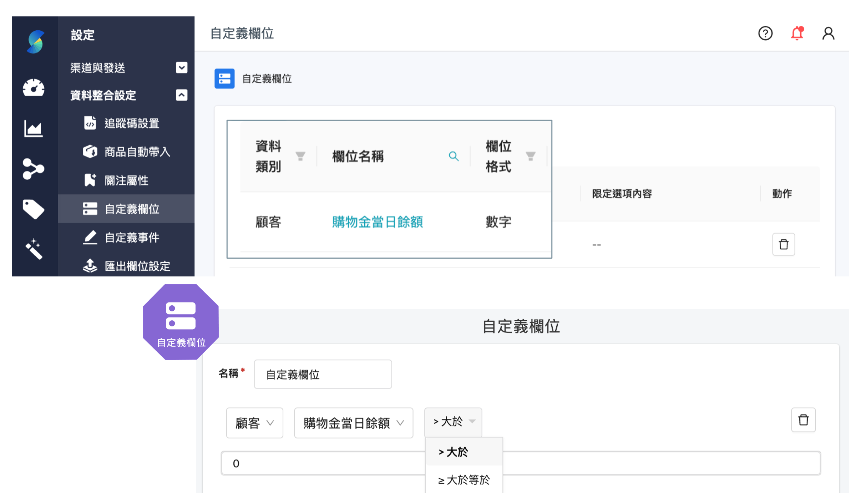The width and height of the screenshot is (866, 504).
Task: Delete the row using trash icon under 動作
Action: point(784,244)
